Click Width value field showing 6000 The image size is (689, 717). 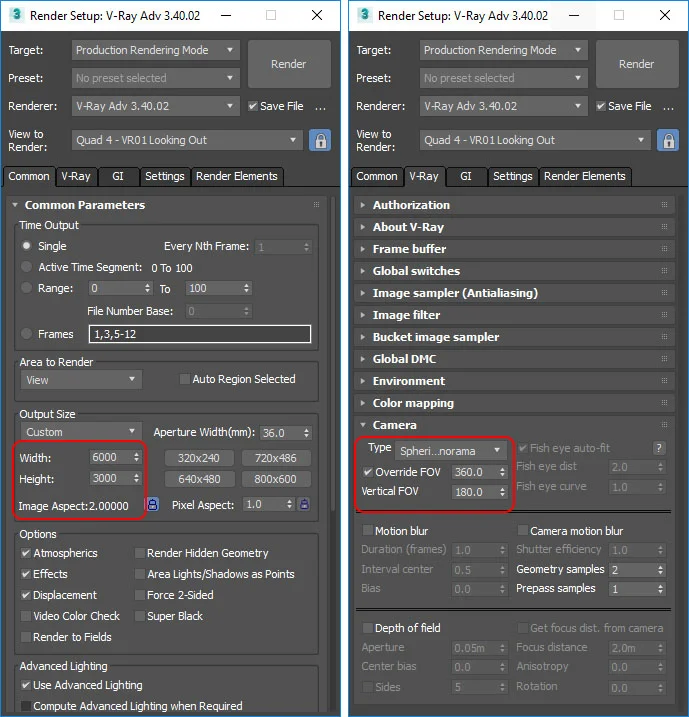(110, 457)
